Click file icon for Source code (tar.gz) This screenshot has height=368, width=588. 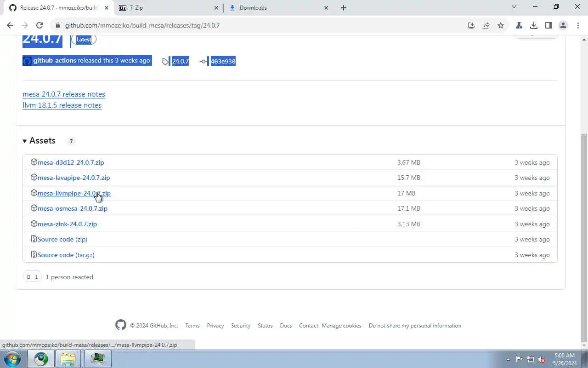[x=34, y=254]
